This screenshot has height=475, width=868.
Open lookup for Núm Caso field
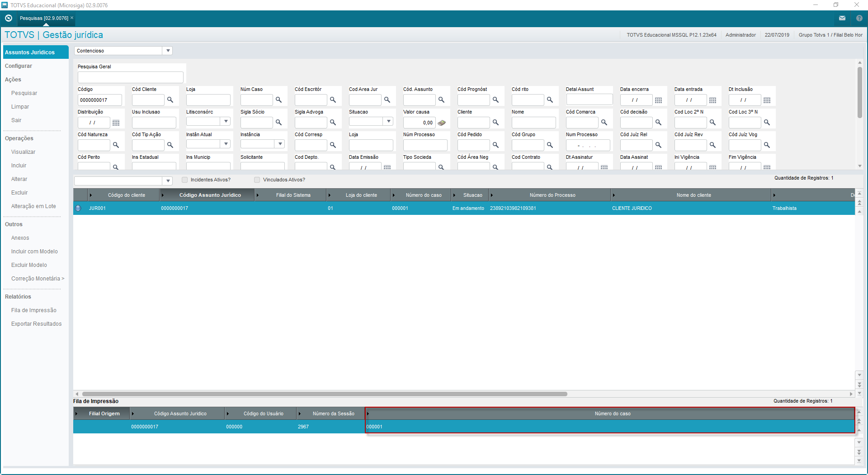point(278,100)
